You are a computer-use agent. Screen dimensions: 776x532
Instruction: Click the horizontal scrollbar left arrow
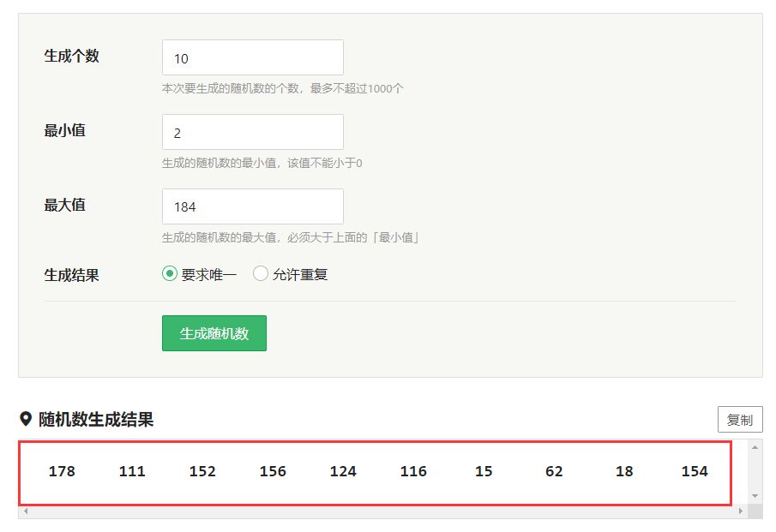[x=26, y=511]
